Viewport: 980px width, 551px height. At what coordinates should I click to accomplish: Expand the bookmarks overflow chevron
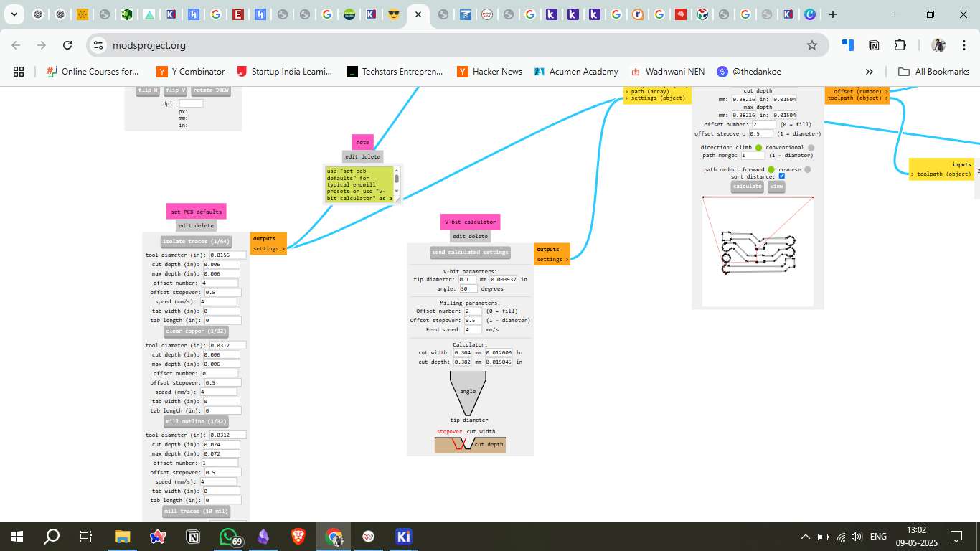[x=870, y=72]
